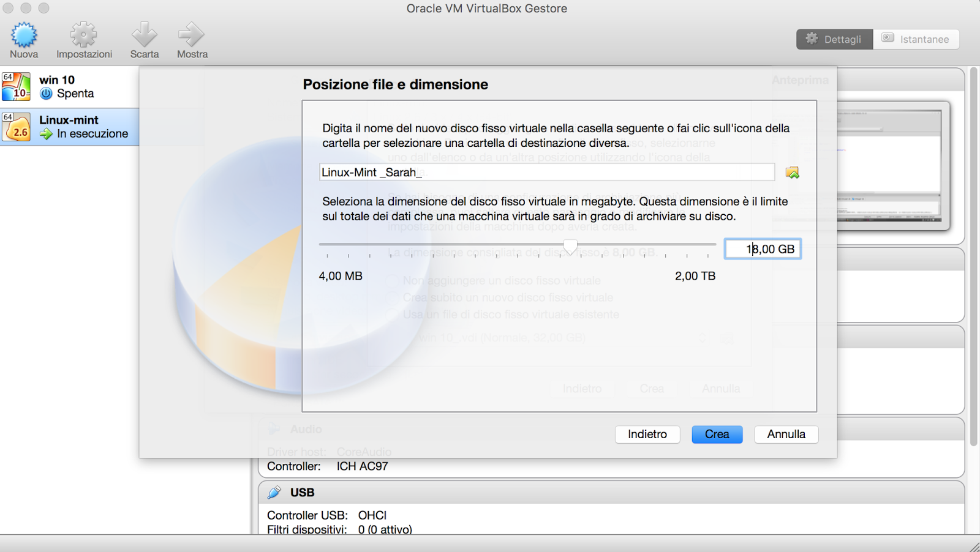Click the Nuova toolbar icon
Viewport: 980px width, 552px height.
click(x=24, y=35)
